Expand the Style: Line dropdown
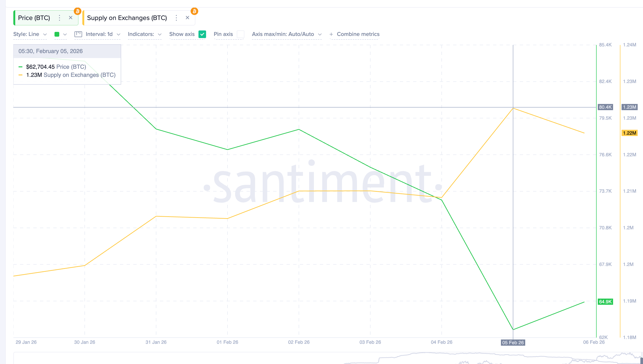The height and width of the screenshot is (364, 643). (x=30, y=34)
